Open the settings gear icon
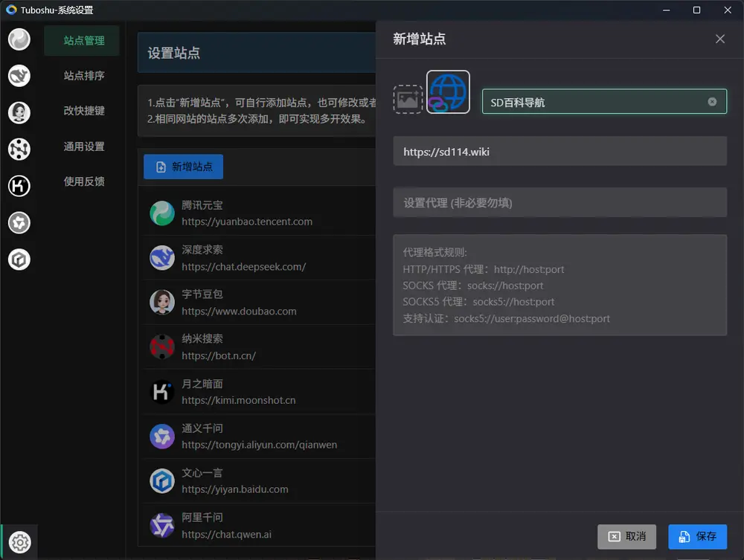The height and width of the screenshot is (560, 744). pyautogui.click(x=20, y=542)
